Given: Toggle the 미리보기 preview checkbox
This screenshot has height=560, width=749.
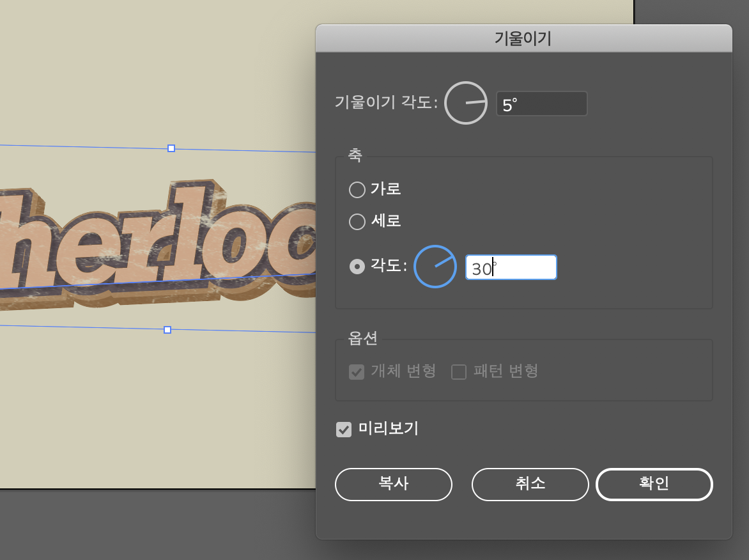Looking at the screenshot, I should click(x=344, y=429).
